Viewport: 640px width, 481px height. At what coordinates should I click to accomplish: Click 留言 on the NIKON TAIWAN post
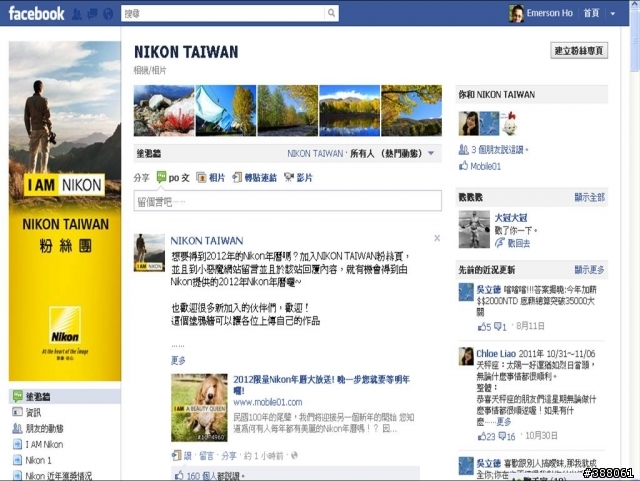207,456
